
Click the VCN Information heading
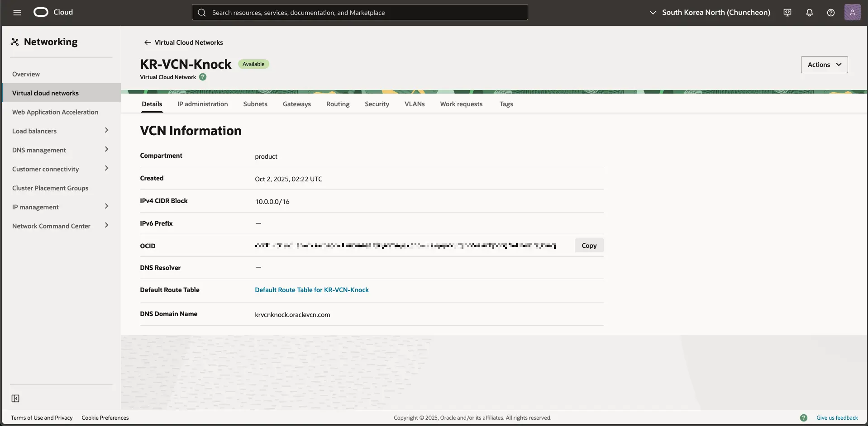click(x=191, y=131)
